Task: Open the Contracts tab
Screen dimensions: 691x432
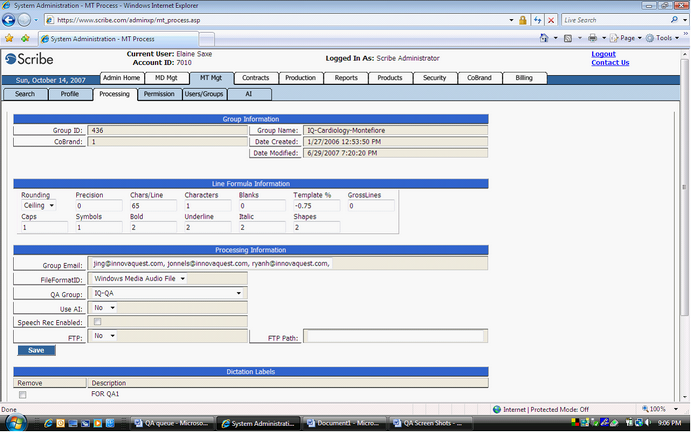Action: tap(256, 78)
